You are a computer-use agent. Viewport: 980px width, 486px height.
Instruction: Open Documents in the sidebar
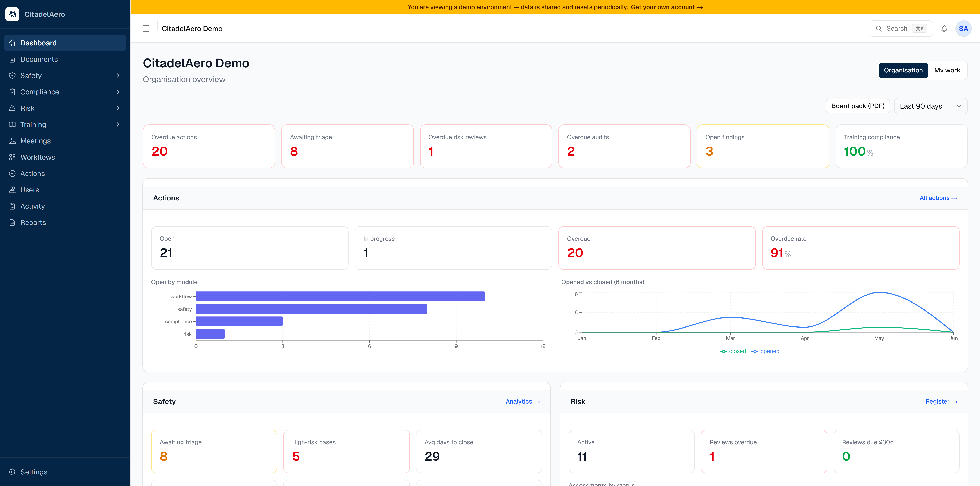click(65, 59)
